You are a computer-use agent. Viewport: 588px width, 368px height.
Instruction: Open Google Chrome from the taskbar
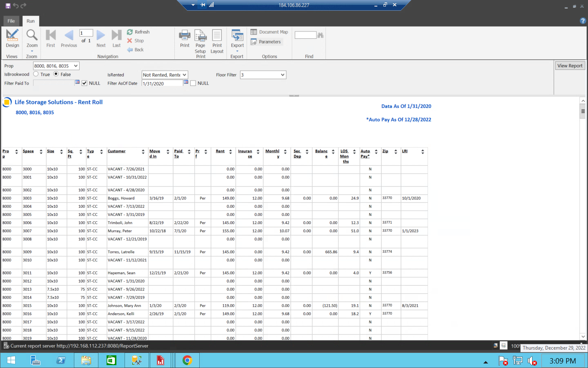[x=187, y=360]
